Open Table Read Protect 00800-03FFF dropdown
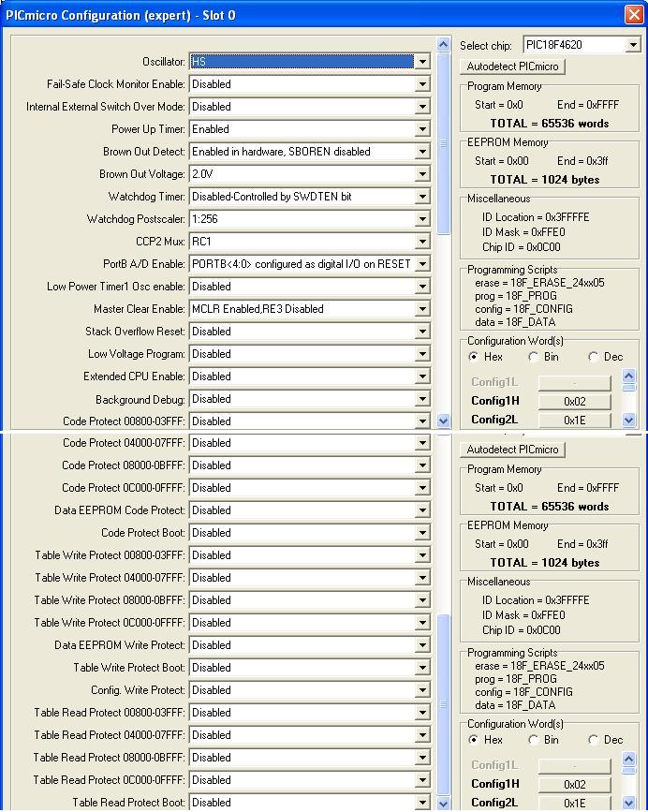The width and height of the screenshot is (648, 812). coord(310,713)
